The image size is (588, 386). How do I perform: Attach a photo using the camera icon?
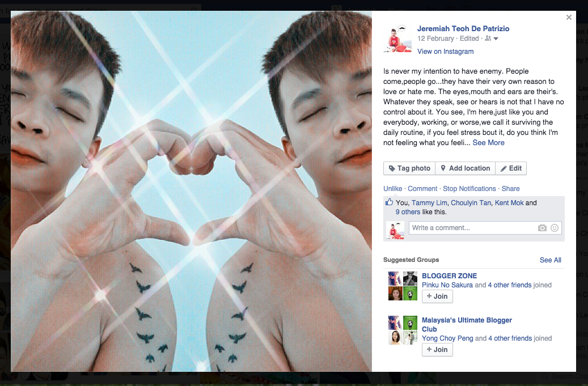pos(542,228)
